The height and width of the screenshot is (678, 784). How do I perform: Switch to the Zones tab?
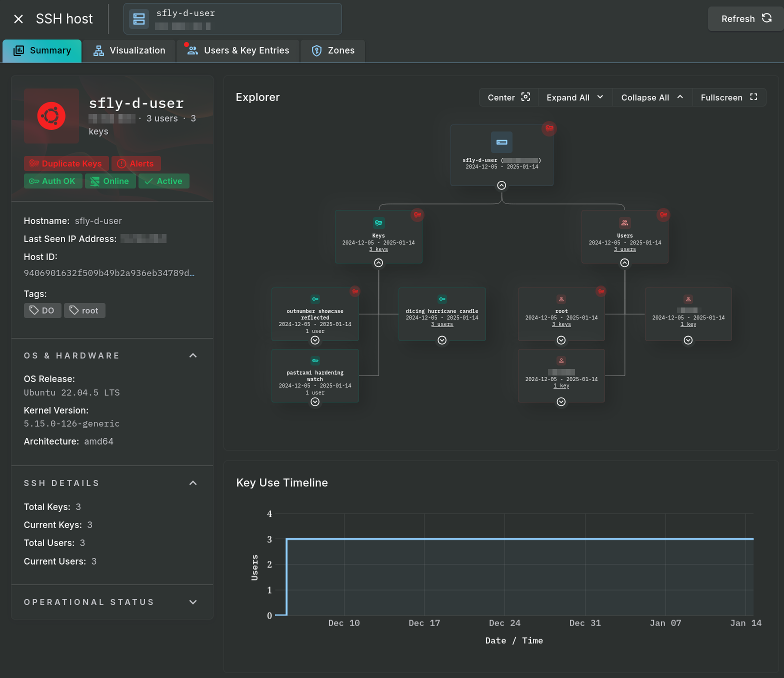tap(333, 50)
